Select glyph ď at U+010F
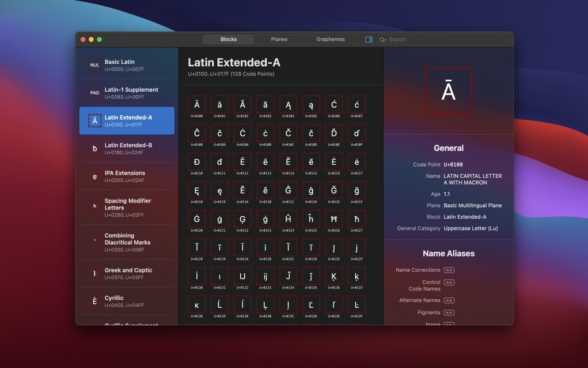 click(357, 133)
